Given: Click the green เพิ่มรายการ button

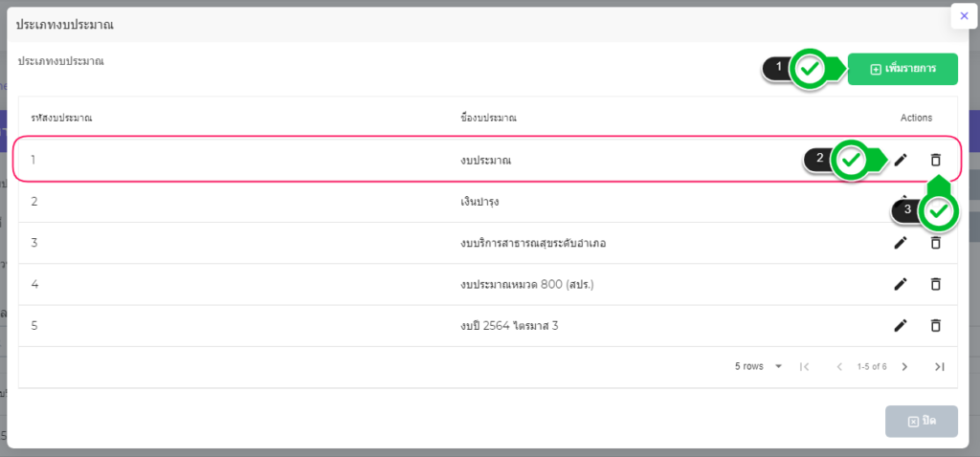Looking at the screenshot, I should click(902, 69).
